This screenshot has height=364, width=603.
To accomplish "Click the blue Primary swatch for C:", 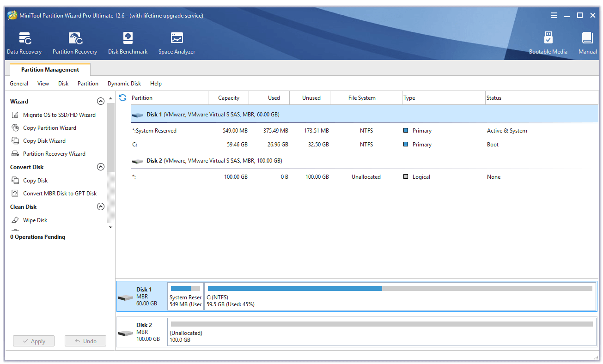I will pyautogui.click(x=406, y=145).
